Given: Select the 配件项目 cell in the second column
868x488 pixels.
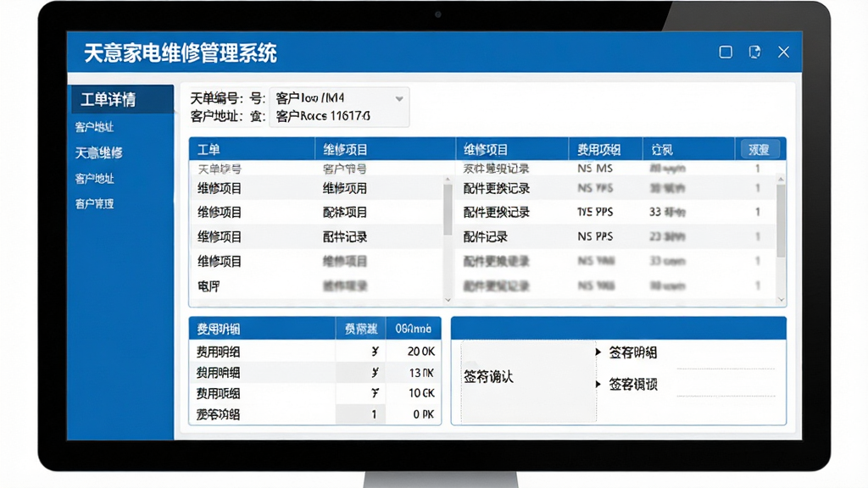Looking at the screenshot, I should [345, 212].
